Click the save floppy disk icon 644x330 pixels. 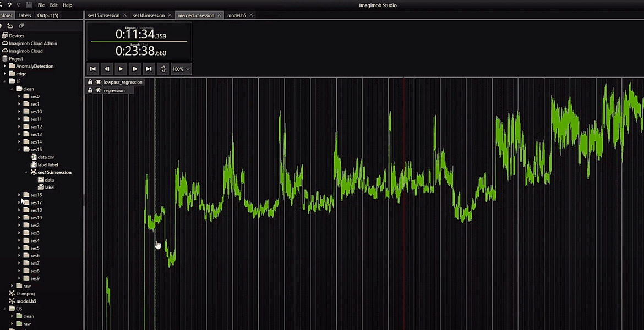pyautogui.click(x=29, y=5)
